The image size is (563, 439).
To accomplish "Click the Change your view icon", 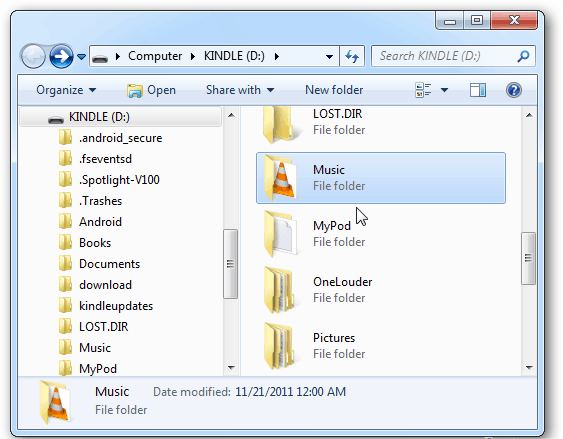I will [x=423, y=90].
